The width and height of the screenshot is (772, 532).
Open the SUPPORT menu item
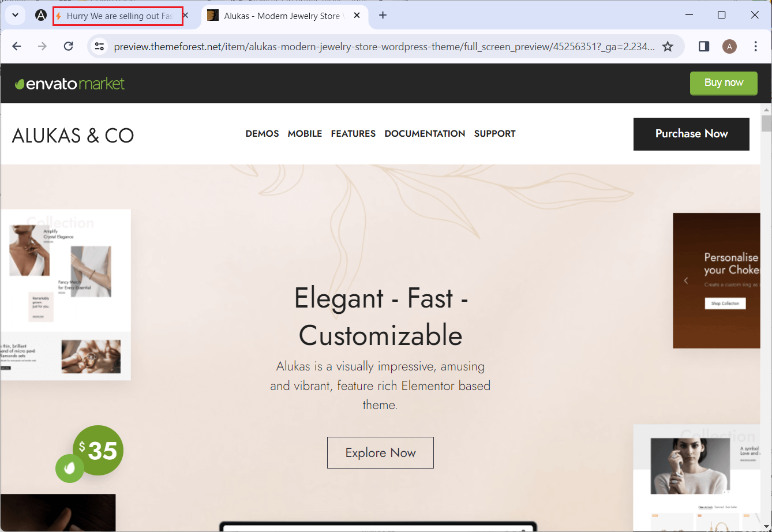click(494, 134)
